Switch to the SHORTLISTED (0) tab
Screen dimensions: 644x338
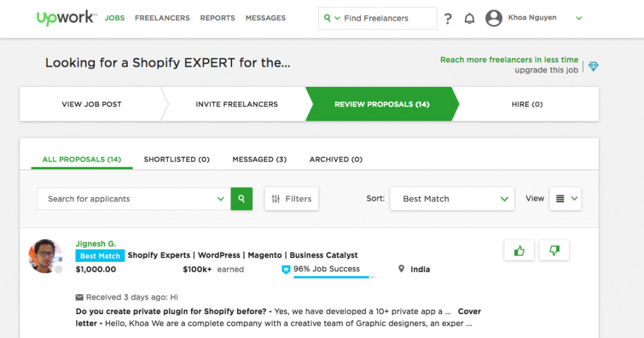[177, 159]
